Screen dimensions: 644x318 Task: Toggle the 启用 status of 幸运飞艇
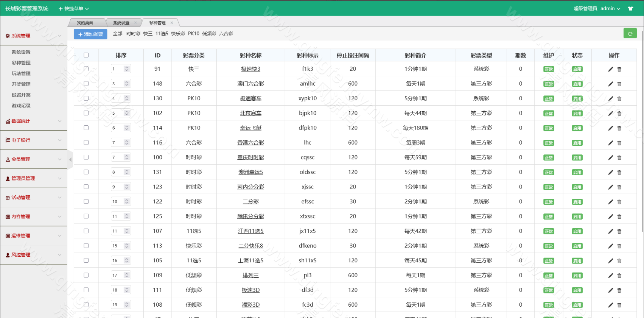(x=577, y=128)
